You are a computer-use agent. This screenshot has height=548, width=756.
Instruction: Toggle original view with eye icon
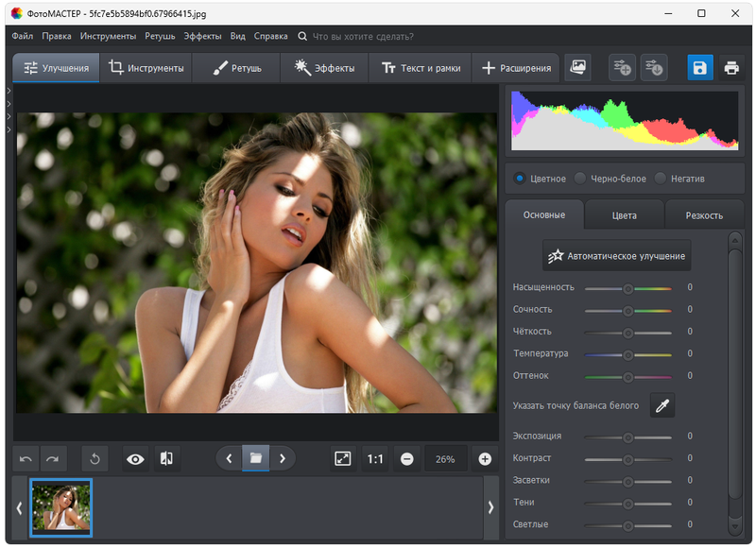click(x=136, y=459)
